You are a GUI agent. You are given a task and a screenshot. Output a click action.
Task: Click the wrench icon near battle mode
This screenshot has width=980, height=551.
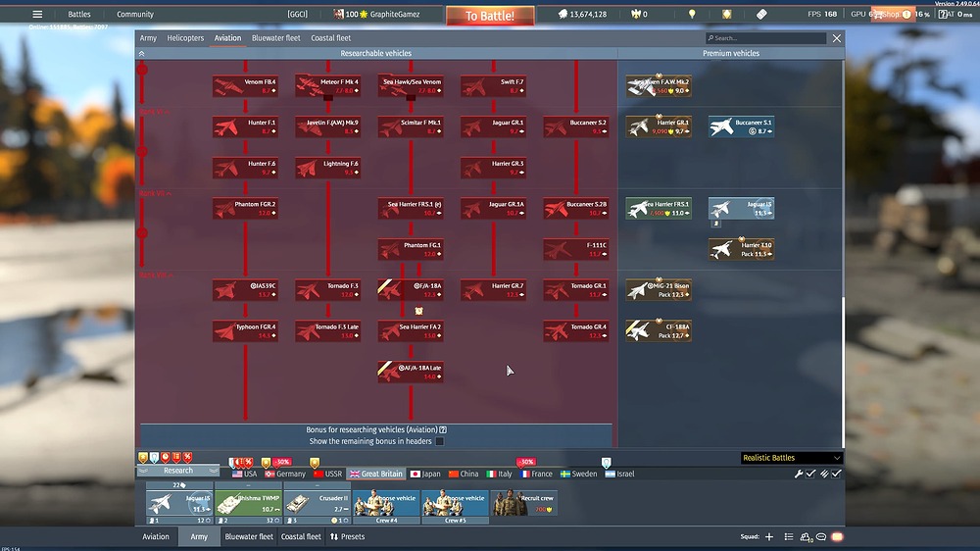pos(799,474)
